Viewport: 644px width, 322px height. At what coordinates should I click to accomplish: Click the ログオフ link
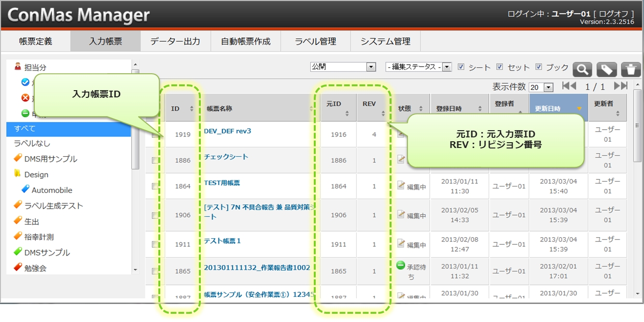614,13
